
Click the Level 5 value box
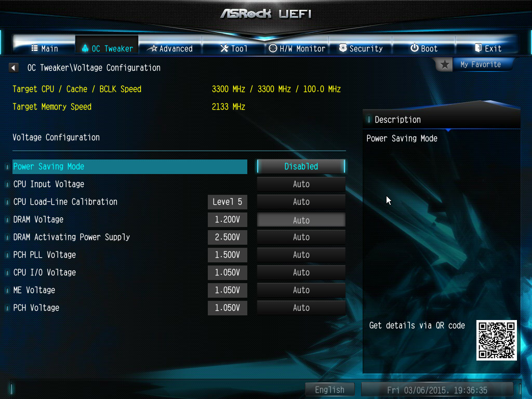click(228, 202)
